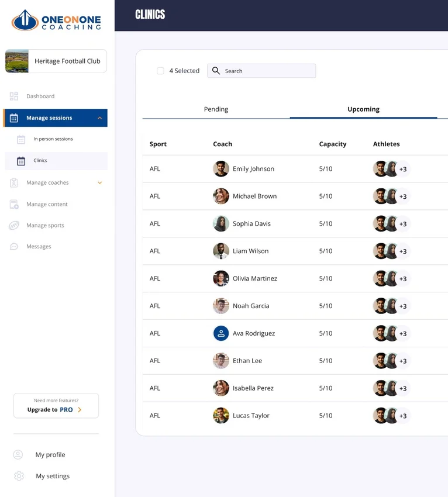Click the arrow icon on Upgrade to PRO
Screen dimensions: 448x497
click(x=80, y=410)
